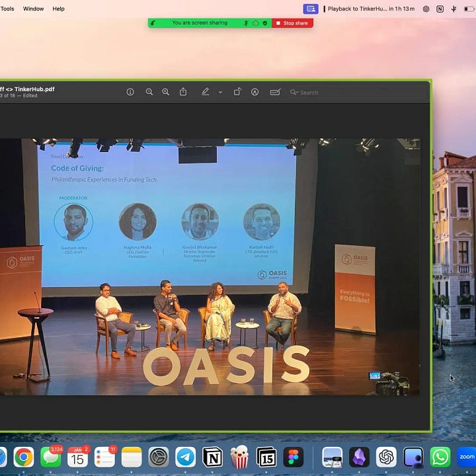Open Figma from the dock
Screen dimensions: 476x476
click(294, 457)
